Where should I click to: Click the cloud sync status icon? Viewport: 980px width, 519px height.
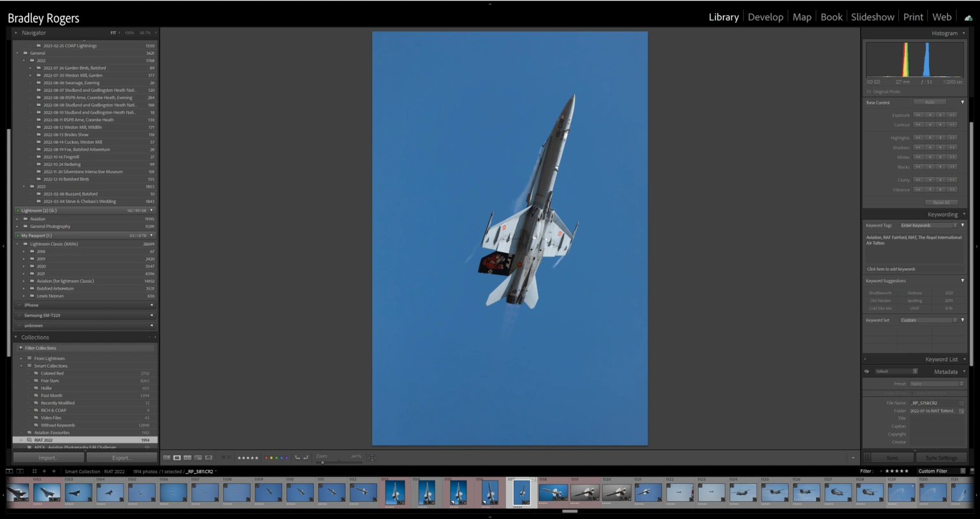click(968, 18)
